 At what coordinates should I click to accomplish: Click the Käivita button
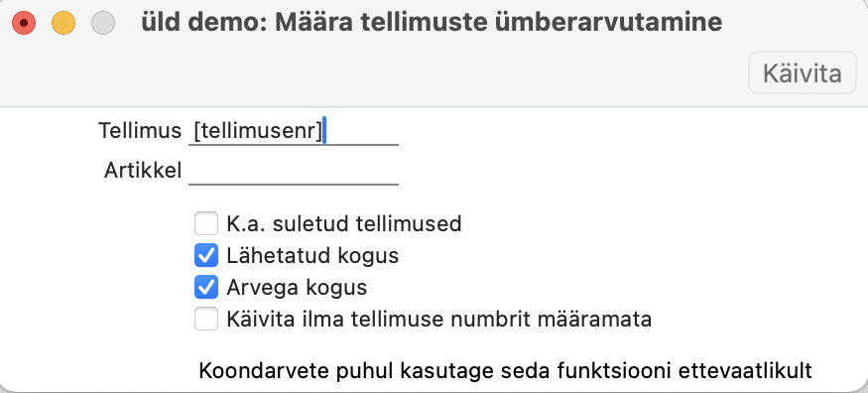tap(803, 72)
